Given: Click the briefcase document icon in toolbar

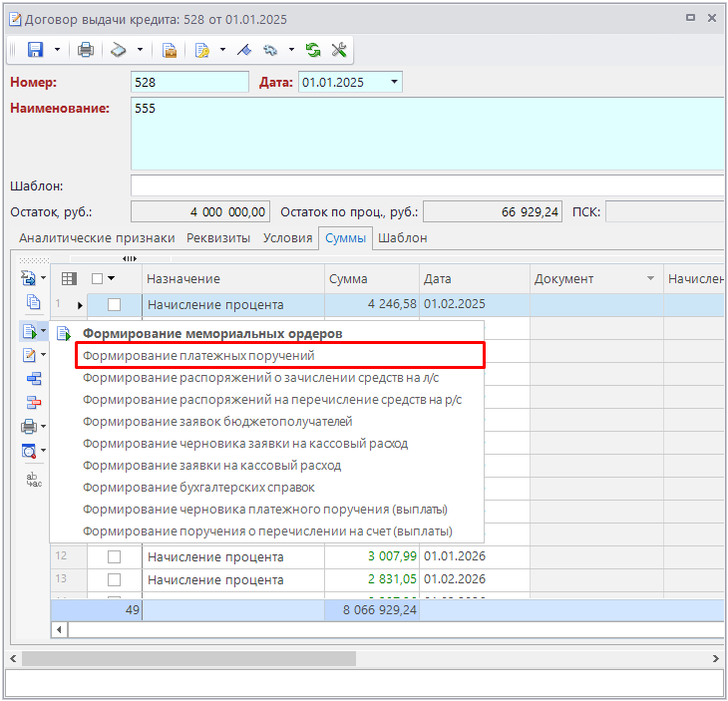Looking at the screenshot, I should (170, 50).
